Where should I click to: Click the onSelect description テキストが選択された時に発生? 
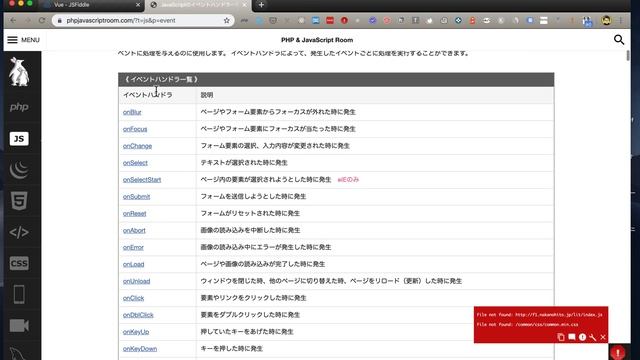click(244, 163)
